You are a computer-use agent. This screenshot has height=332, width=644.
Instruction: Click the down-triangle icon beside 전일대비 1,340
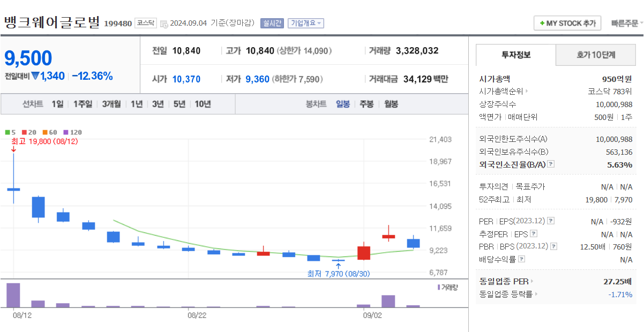click(35, 76)
